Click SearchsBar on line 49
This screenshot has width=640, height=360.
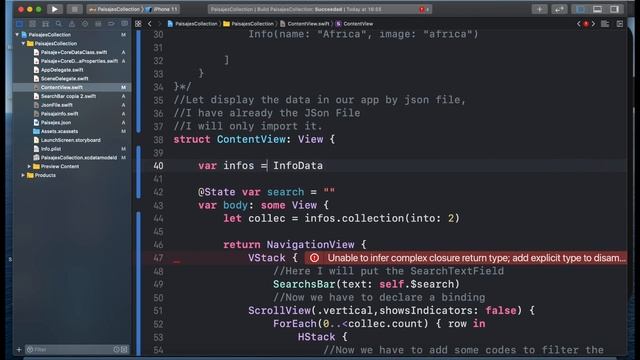point(304,284)
